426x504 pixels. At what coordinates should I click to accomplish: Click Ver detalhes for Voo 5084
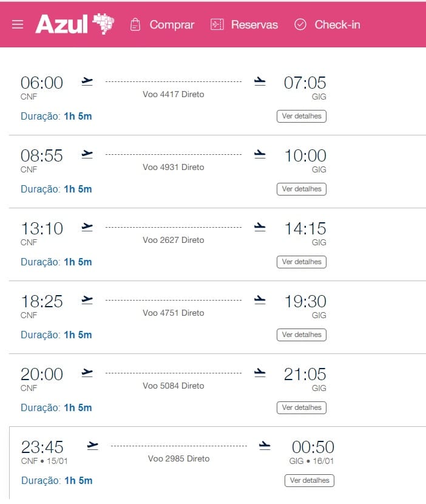point(302,407)
